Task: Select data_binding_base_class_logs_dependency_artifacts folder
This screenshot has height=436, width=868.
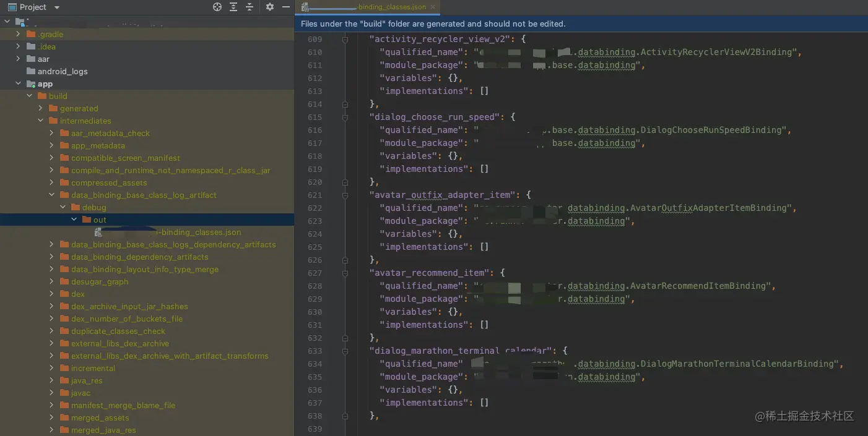Action: pos(173,244)
